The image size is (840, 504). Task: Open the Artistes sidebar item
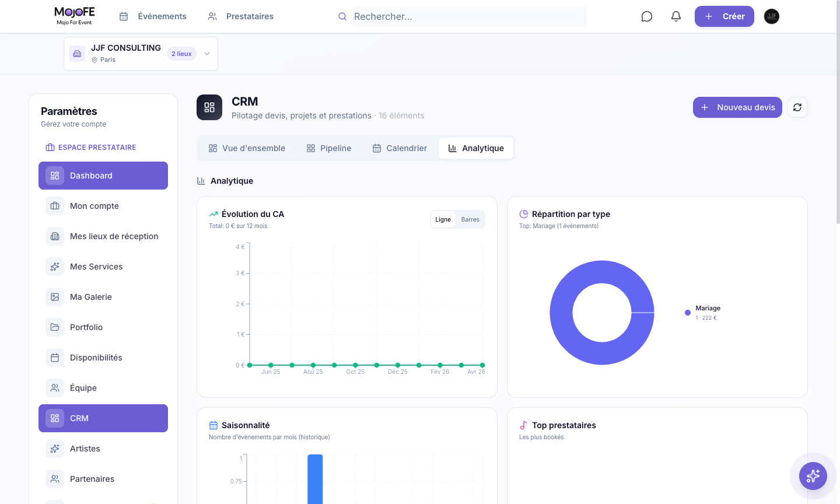pyautogui.click(x=103, y=449)
